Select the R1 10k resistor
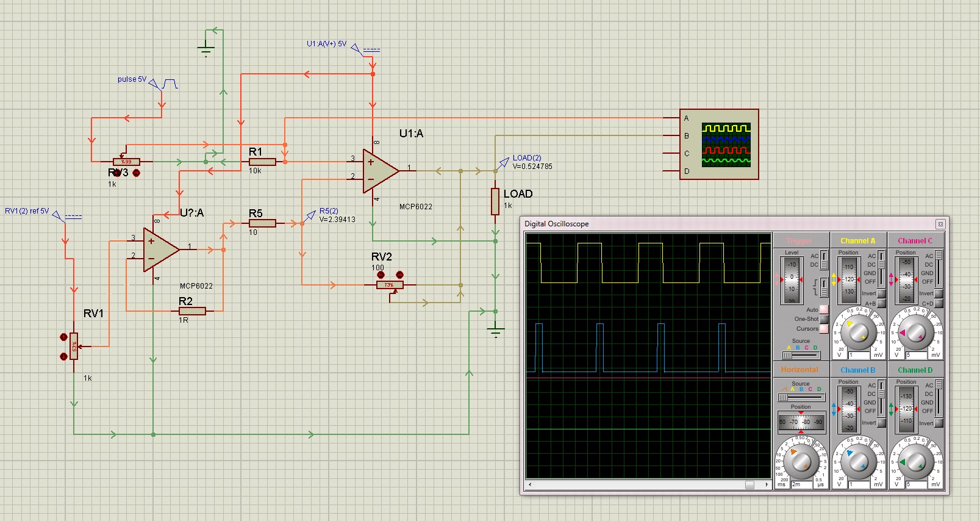 [x=262, y=162]
